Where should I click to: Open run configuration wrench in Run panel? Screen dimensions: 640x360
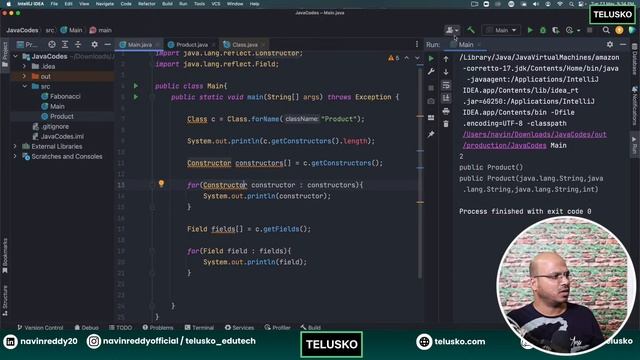point(431,72)
